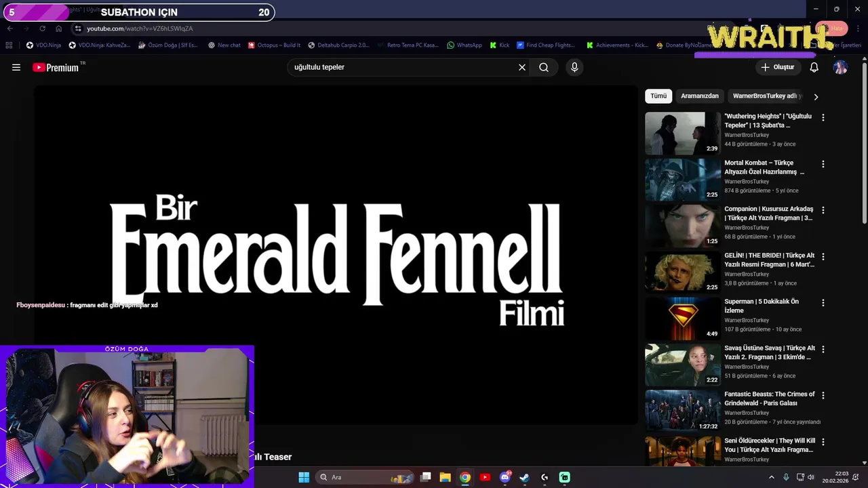Open the Kick bookmark
Screen dimensions: 868x488
click(x=499, y=45)
